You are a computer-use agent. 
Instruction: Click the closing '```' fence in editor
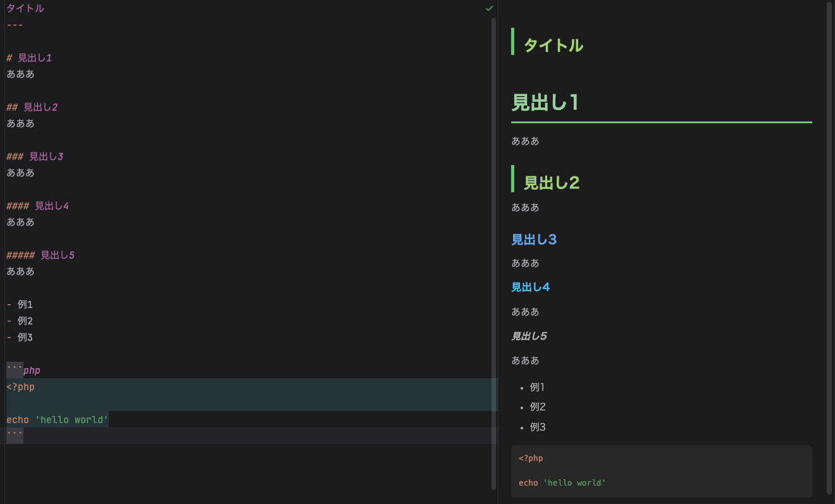(15, 436)
